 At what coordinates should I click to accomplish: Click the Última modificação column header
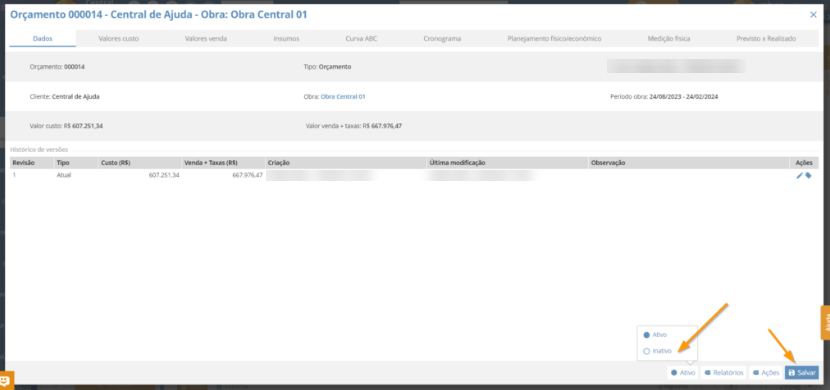[508, 163]
